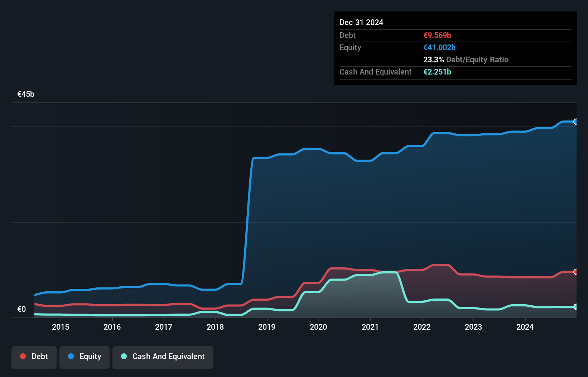Select the Cash endpoint marker on the chart
The width and height of the screenshot is (588, 377).
point(575,306)
